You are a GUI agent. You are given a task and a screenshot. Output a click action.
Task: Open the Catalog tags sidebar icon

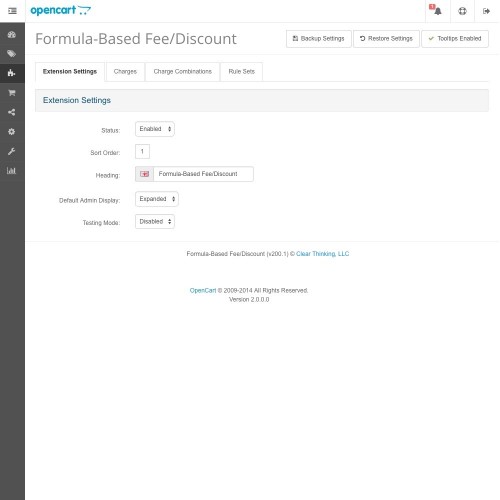(x=12, y=54)
